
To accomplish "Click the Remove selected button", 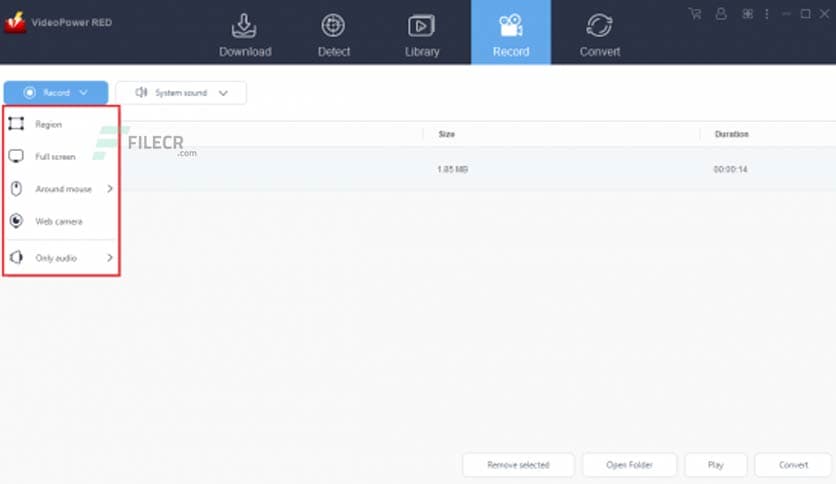I will (x=518, y=465).
